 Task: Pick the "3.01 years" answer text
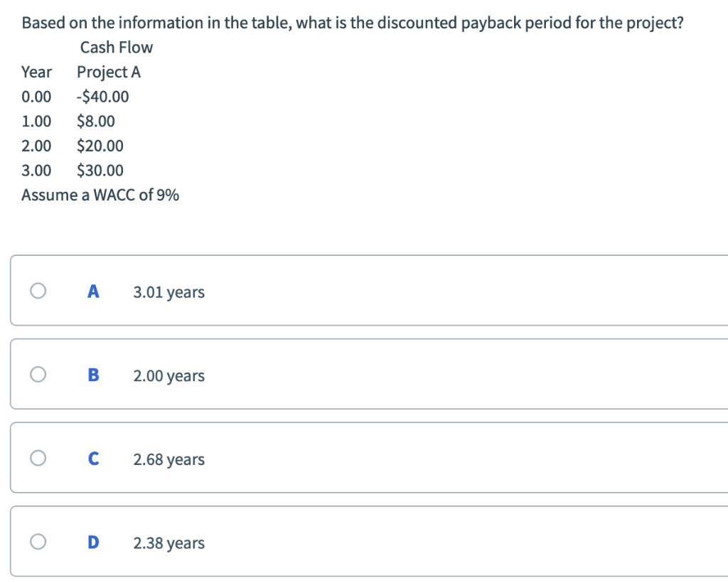pyautogui.click(x=168, y=292)
